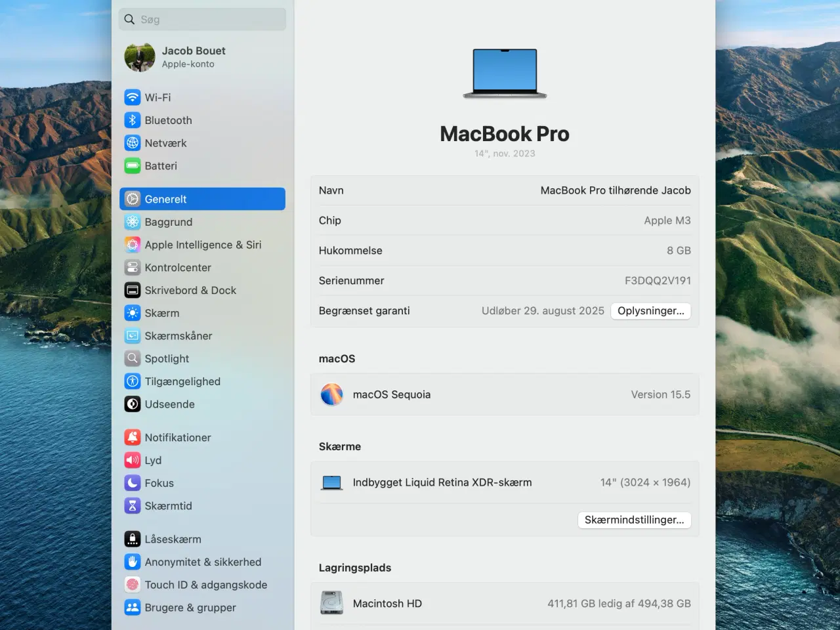Click the Lagringsplads section heading

click(355, 568)
